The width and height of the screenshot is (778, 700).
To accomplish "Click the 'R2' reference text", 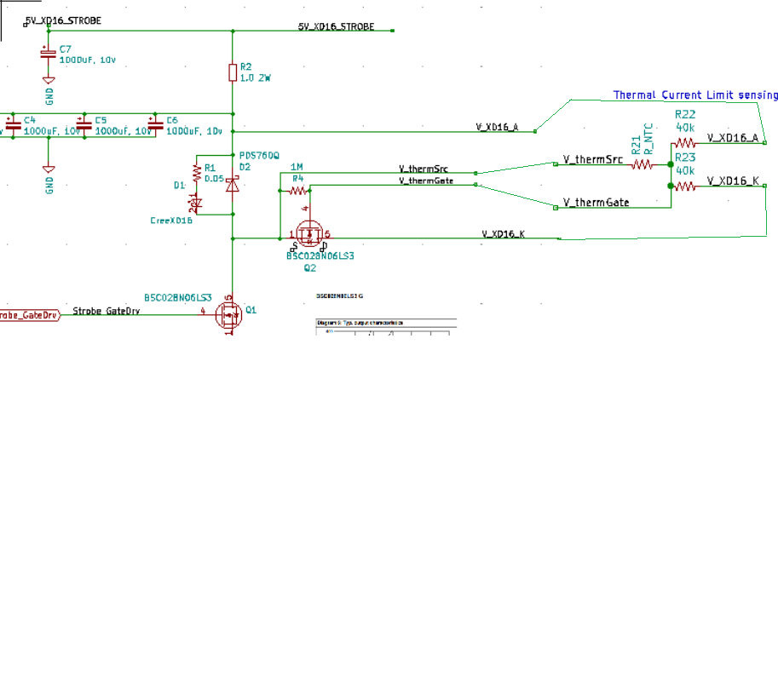I will [x=246, y=66].
